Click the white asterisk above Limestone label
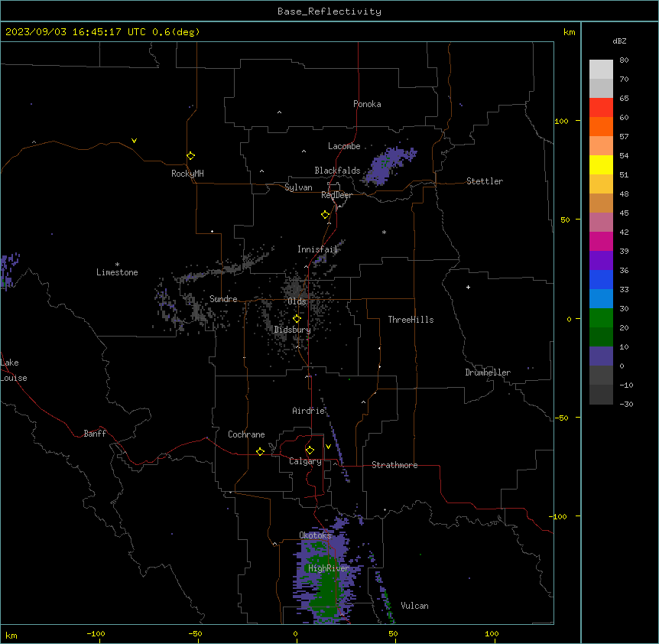This screenshot has width=659, height=644. 117,265
